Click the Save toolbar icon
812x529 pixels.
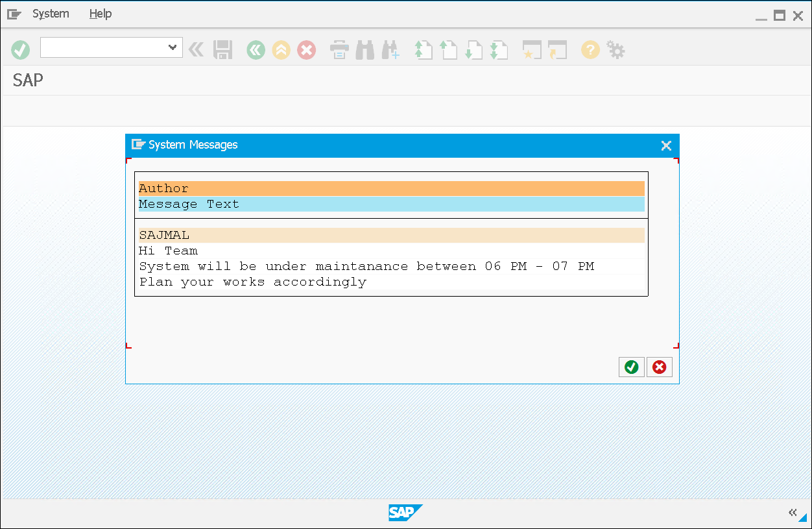[222, 49]
